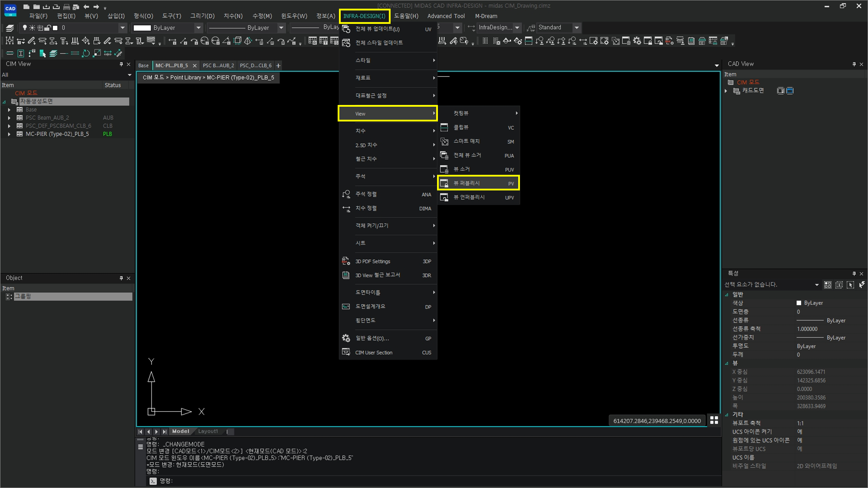Viewport: 868px width, 488px height.
Task: Click the white color swatch beside ByLayer
Action: [x=142, y=28]
